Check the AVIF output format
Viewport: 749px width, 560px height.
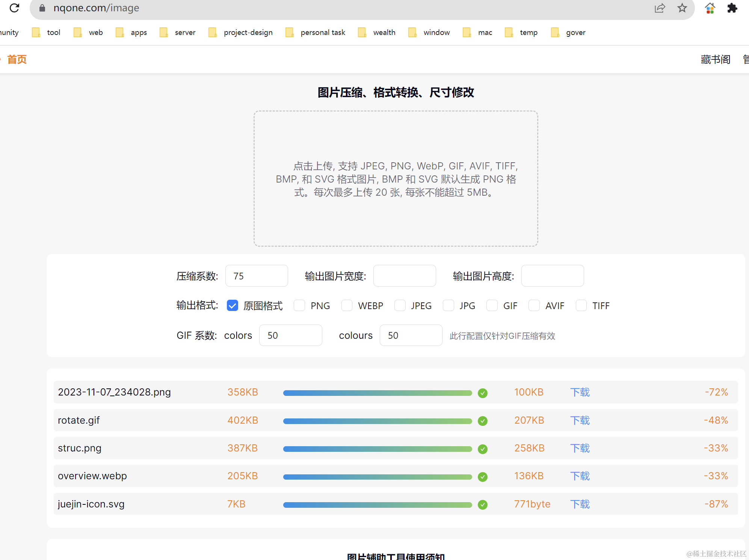[x=534, y=305]
